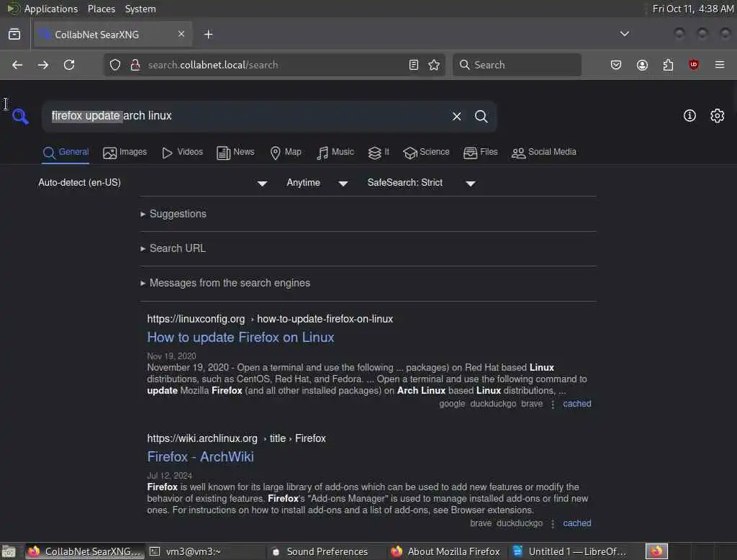The image size is (737, 560).
Task: Open the Anytime time range dropdown
Action: point(317,183)
